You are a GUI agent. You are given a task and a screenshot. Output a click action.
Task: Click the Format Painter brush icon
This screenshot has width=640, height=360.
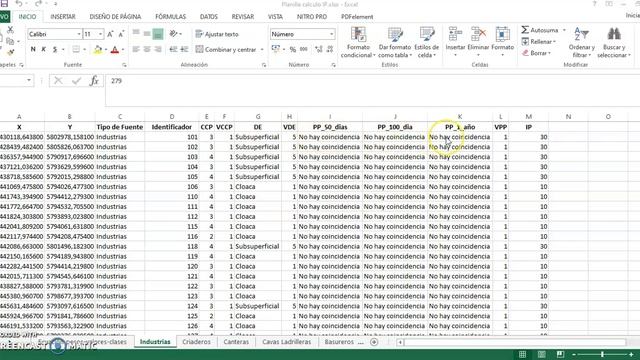[x=10, y=52]
